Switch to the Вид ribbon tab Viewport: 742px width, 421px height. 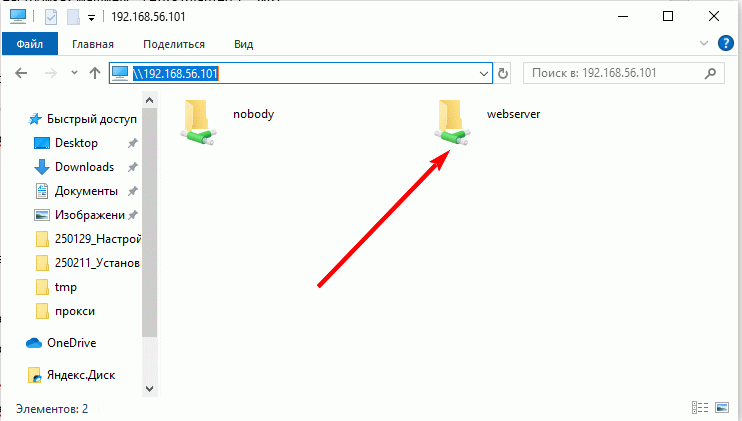pyautogui.click(x=243, y=44)
